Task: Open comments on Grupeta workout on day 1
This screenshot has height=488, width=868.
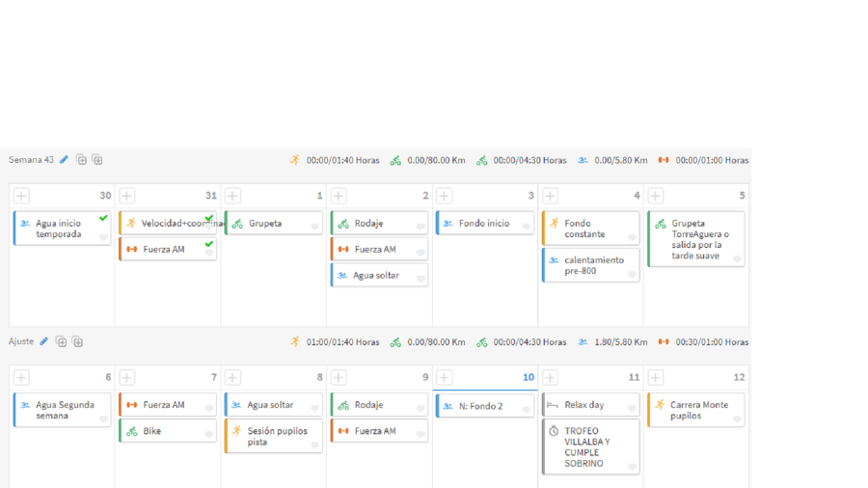Action: (x=314, y=227)
